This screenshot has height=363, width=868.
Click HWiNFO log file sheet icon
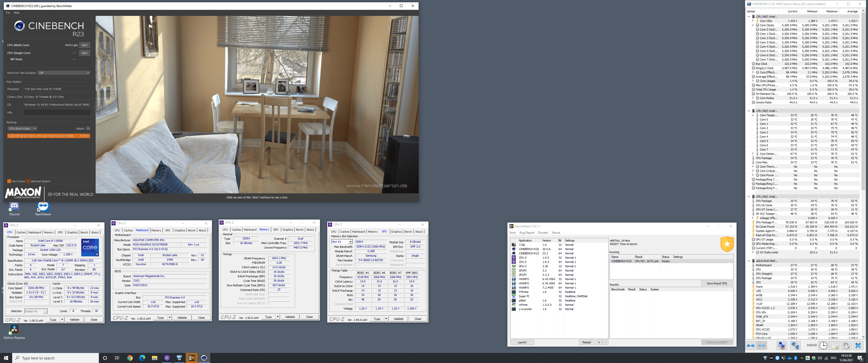coord(835,346)
